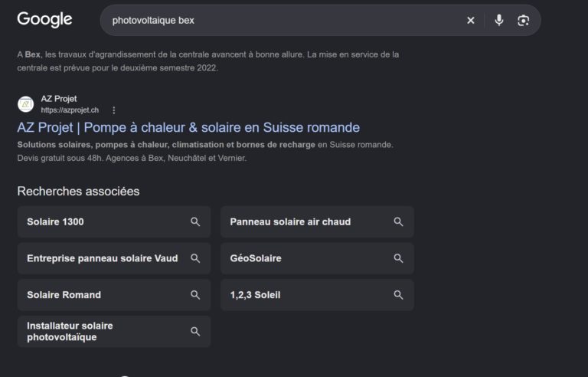
Task: Click magnifier icon on 1,2,3 Soleil
Action: pos(398,295)
